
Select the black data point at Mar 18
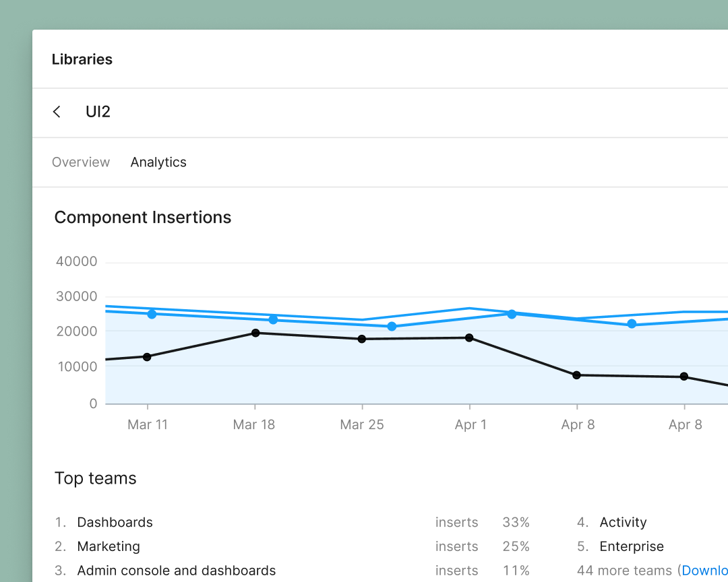coord(255,333)
